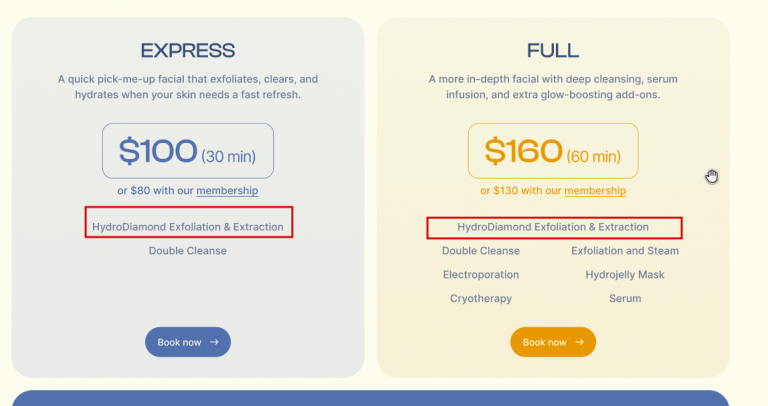Image resolution: width=768 pixels, height=406 pixels.
Task: Click the Express Book now button
Action: [x=187, y=342]
